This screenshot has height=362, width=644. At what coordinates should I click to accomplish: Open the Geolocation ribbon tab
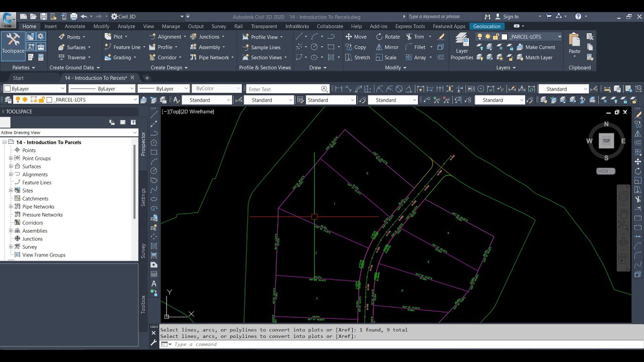click(x=487, y=26)
